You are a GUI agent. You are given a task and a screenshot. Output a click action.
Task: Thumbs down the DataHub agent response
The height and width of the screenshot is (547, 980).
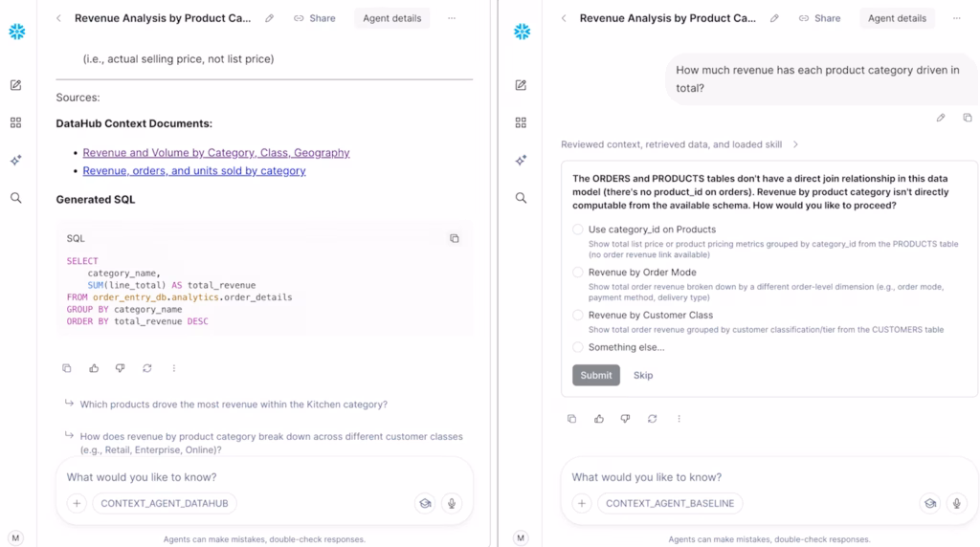[x=120, y=368]
